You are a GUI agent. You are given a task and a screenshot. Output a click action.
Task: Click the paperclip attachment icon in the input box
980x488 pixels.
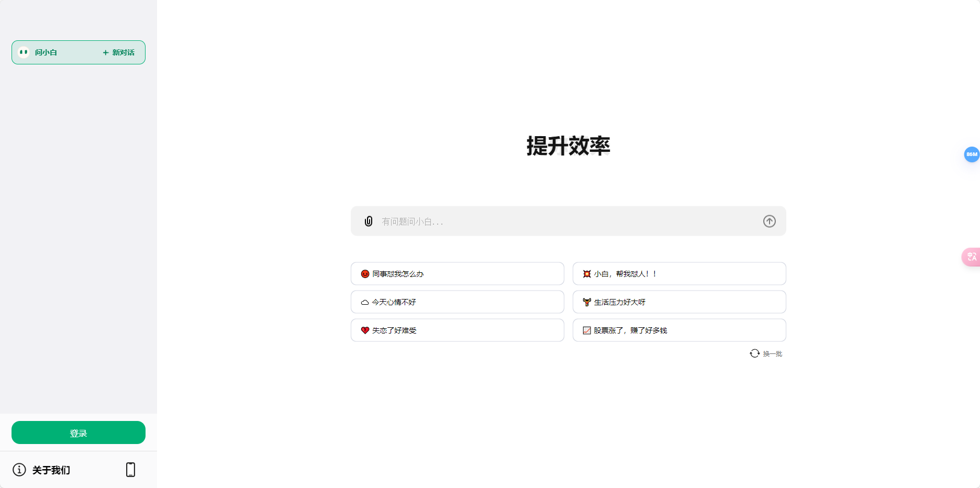tap(368, 221)
